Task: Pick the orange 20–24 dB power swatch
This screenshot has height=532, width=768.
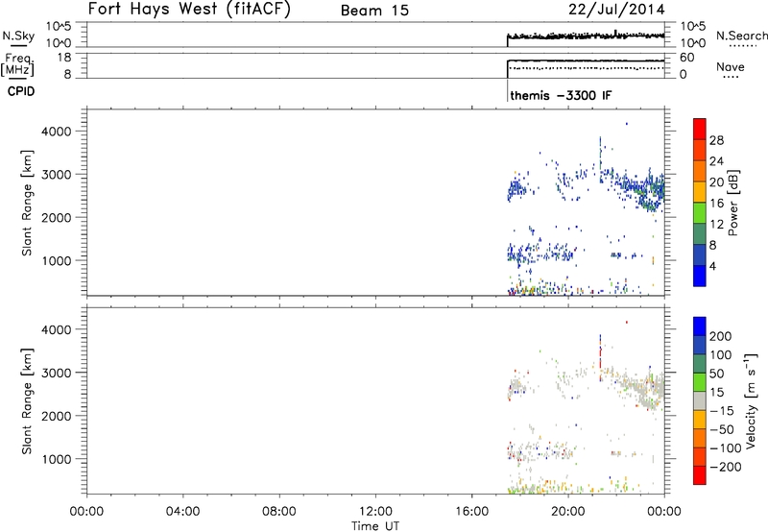Action: [x=700, y=172]
